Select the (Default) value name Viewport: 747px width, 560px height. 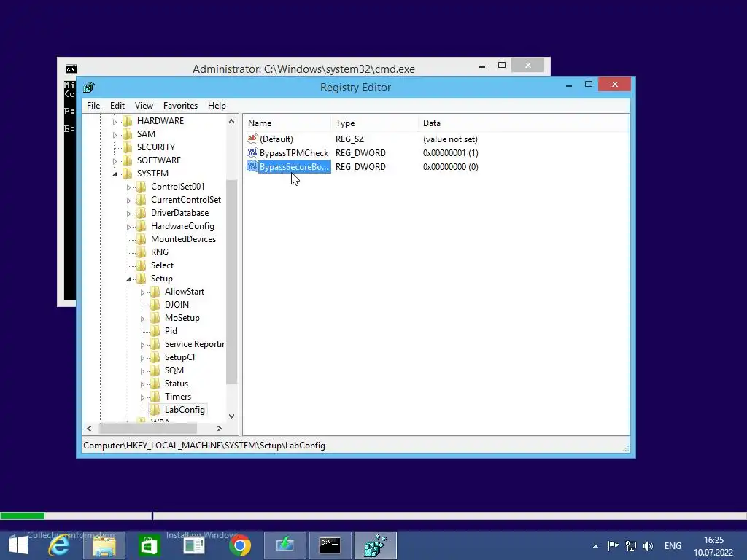point(276,139)
